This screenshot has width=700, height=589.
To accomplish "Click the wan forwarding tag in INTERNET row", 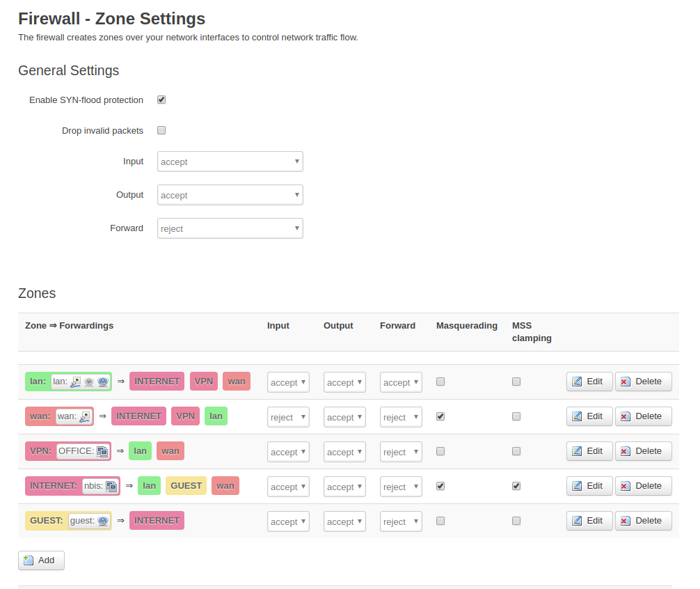I will tap(225, 486).
